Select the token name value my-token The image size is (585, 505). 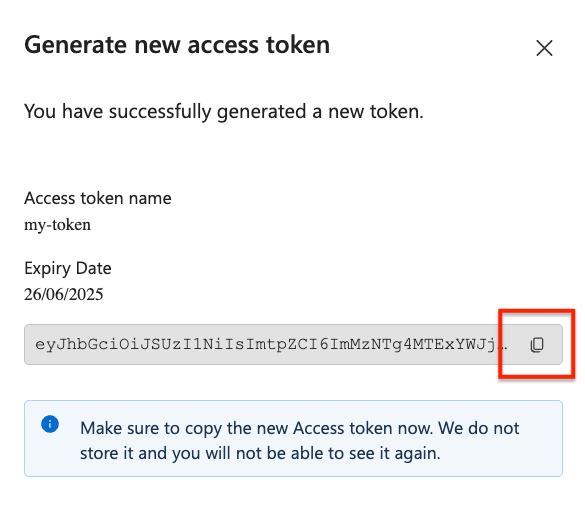57,225
